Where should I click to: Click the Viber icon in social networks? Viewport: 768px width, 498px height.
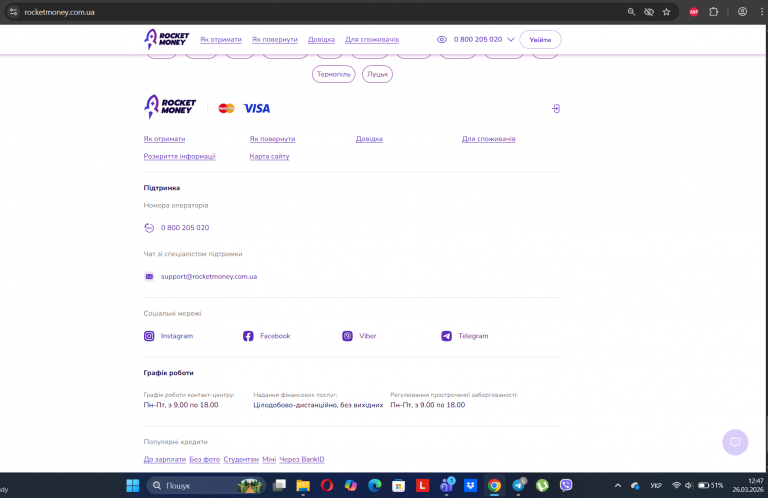(347, 336)
